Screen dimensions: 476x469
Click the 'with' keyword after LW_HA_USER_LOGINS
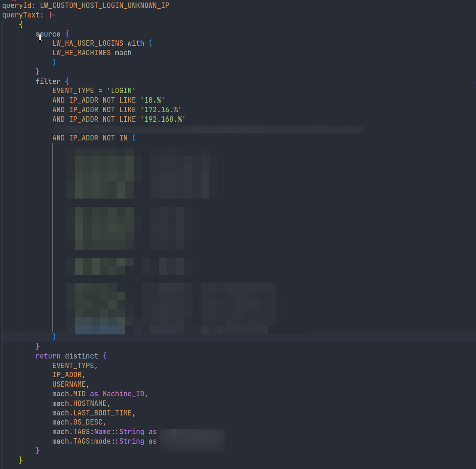pyautogui.click(x=136, y=44)
